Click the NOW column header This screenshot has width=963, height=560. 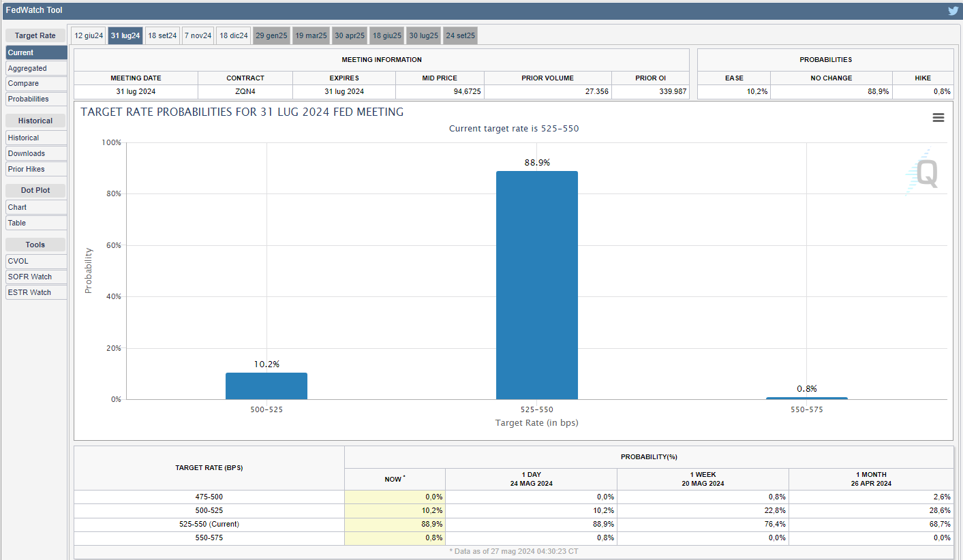[x=395, y=479]
